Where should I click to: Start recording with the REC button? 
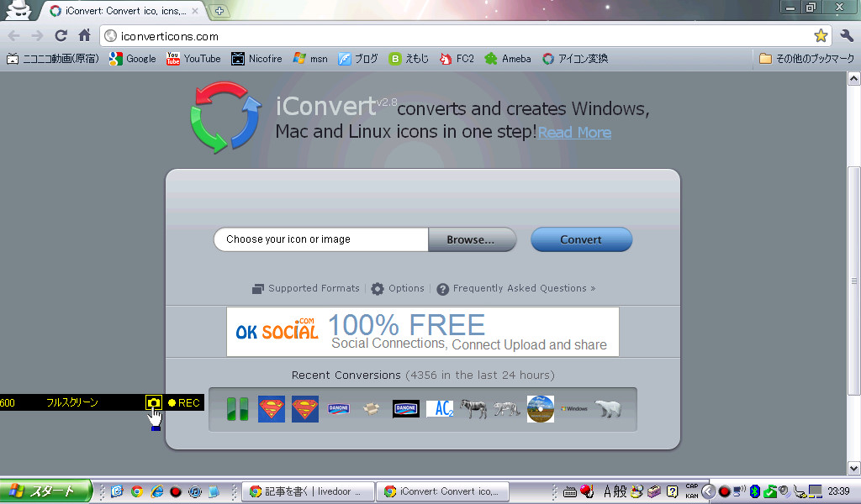pyautogui.click(x=184, y=402)
